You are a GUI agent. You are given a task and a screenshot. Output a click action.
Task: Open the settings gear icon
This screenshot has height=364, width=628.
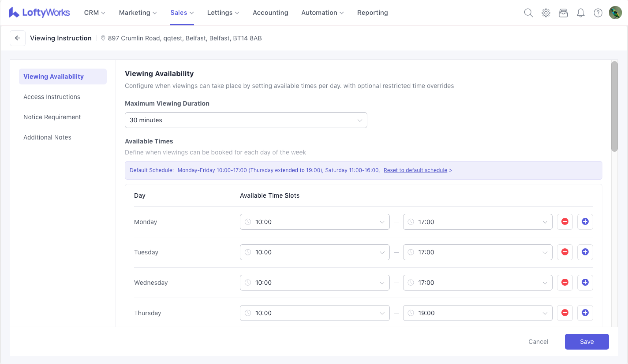(x=546, y=13)
